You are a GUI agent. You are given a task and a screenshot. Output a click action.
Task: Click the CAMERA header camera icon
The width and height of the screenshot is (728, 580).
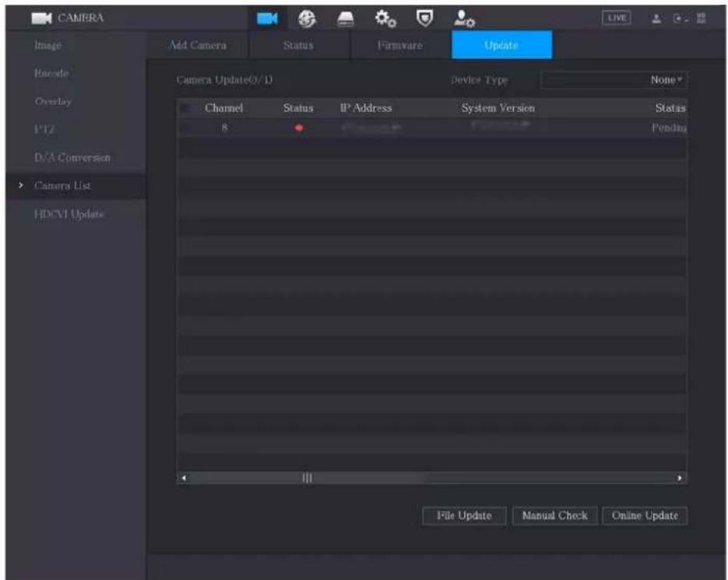pos(42,18)
